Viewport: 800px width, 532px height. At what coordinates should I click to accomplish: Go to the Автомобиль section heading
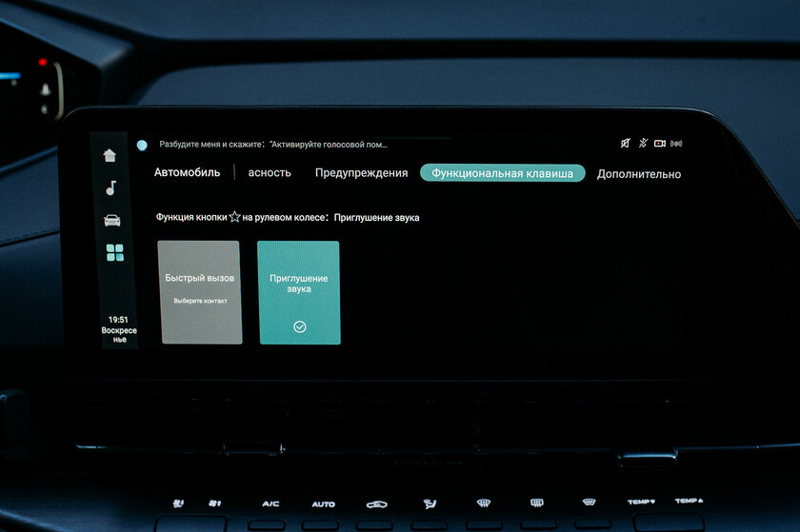[x=188, y=172]
